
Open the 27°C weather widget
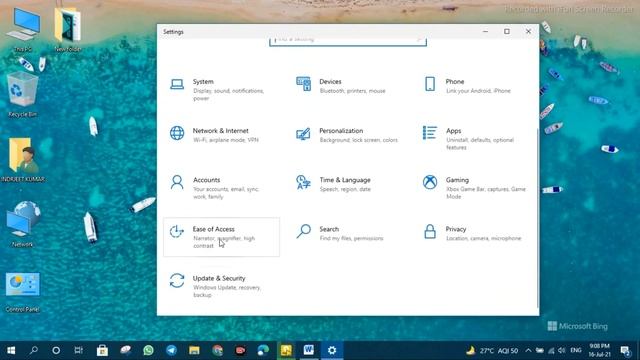click(492, 350)
